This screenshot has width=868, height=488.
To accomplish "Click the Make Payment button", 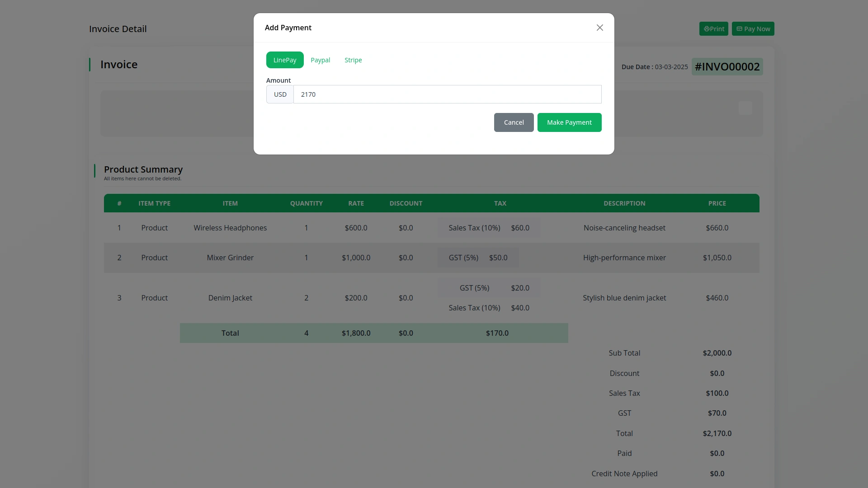I will pyautogui.click(x=569, y=122).
